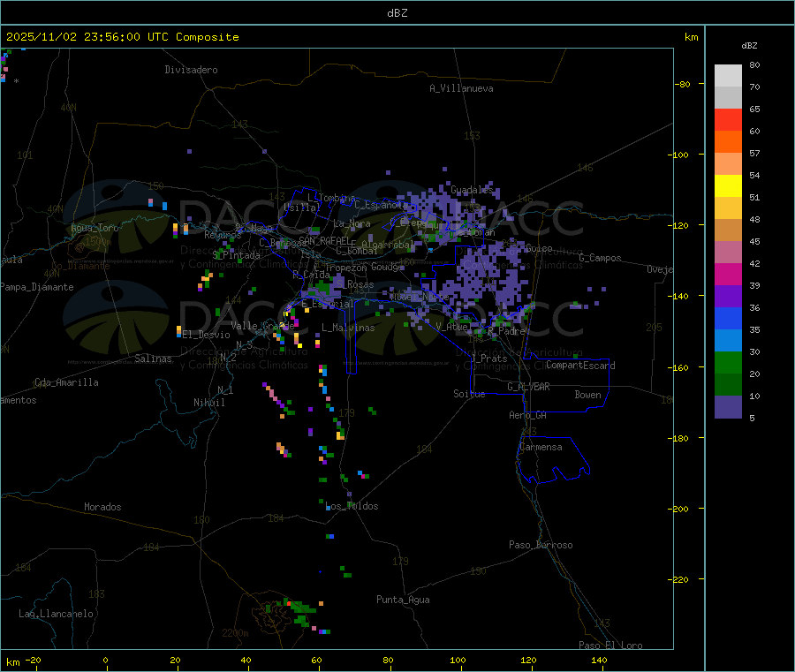Click the Morados place label
This screenshot has height=672, width=795.
click(102, 507)
